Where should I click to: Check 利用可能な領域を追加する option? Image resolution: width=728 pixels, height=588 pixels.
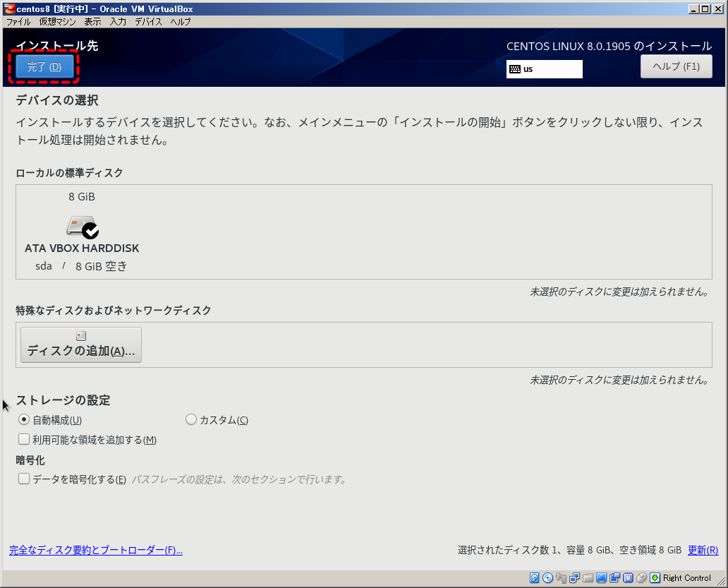(23, 438)
